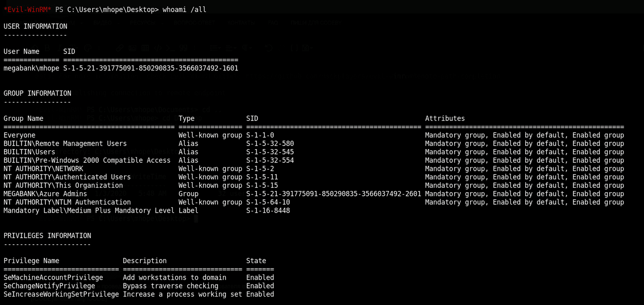The width and height of the screenshot is (644, 305).
Task: Select the 'MEGABANK\Azure Admins' group
Action: tap(45, 194)
